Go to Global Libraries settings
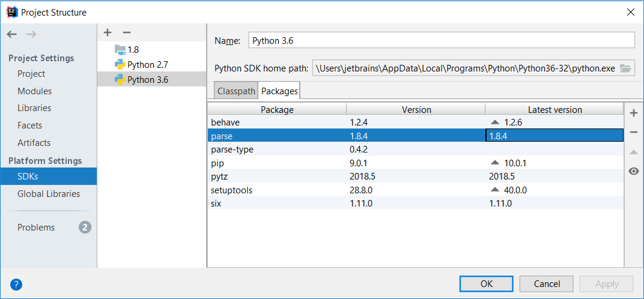 (x=48, y=193)
